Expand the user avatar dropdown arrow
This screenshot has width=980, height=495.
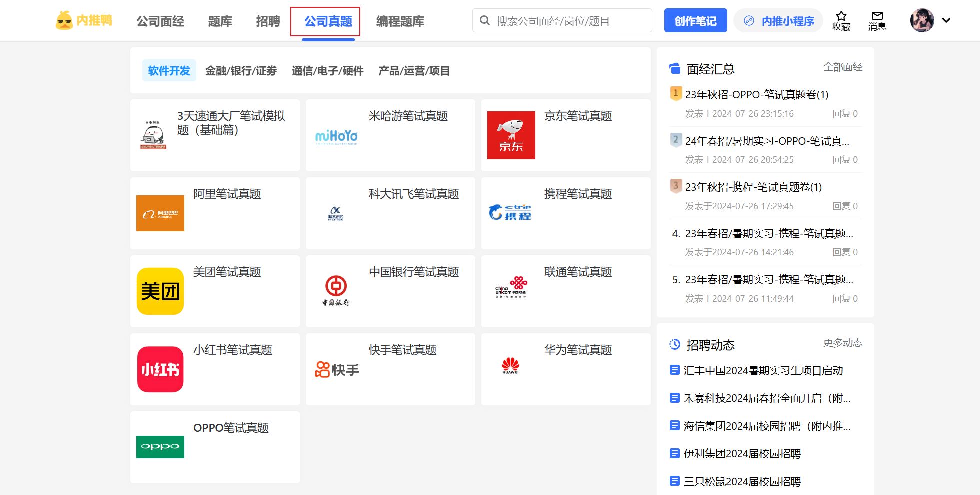[946, 20]
